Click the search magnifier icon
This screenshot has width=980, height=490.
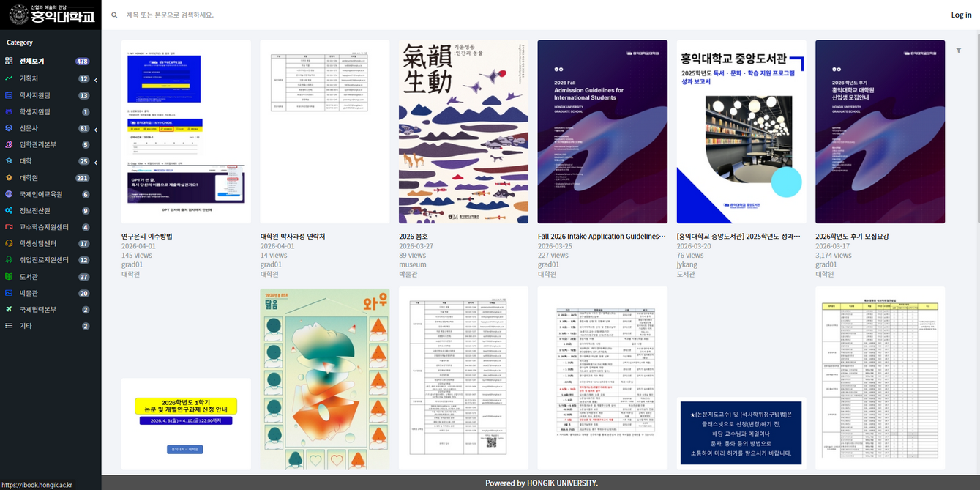114,15
